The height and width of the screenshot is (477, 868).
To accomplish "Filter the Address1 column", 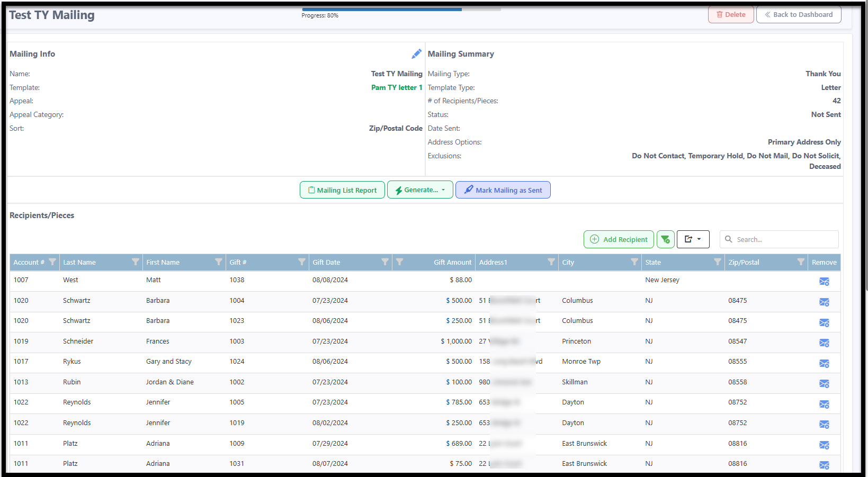I will [x=551, y=262].
